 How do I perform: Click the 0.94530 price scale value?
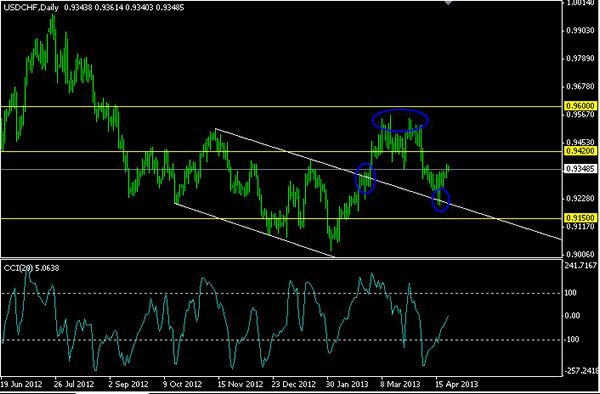581,143
